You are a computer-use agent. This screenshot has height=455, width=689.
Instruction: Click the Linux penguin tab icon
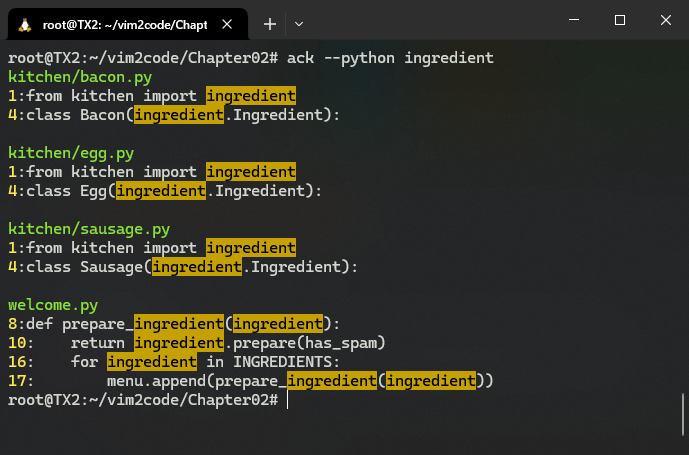coord(25,25)
